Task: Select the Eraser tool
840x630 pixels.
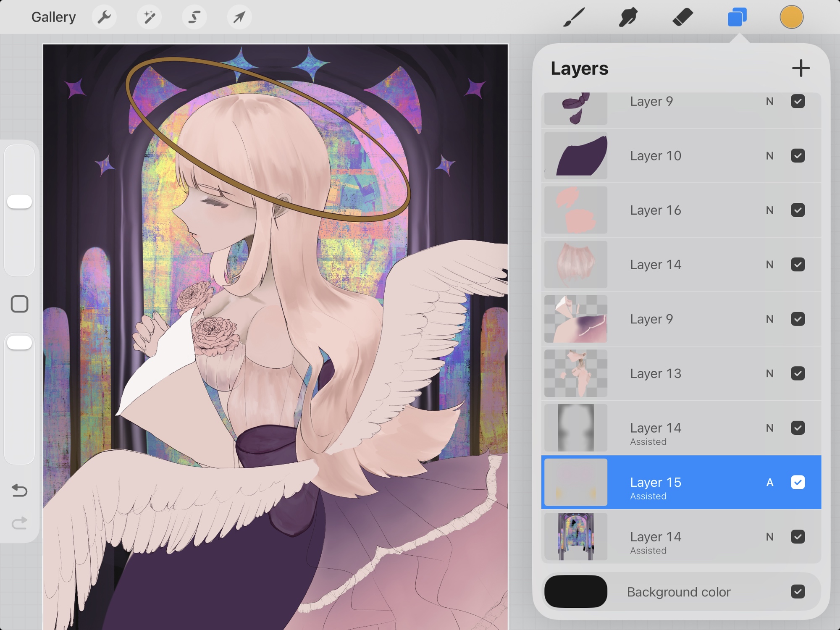Action: (682, 17)
